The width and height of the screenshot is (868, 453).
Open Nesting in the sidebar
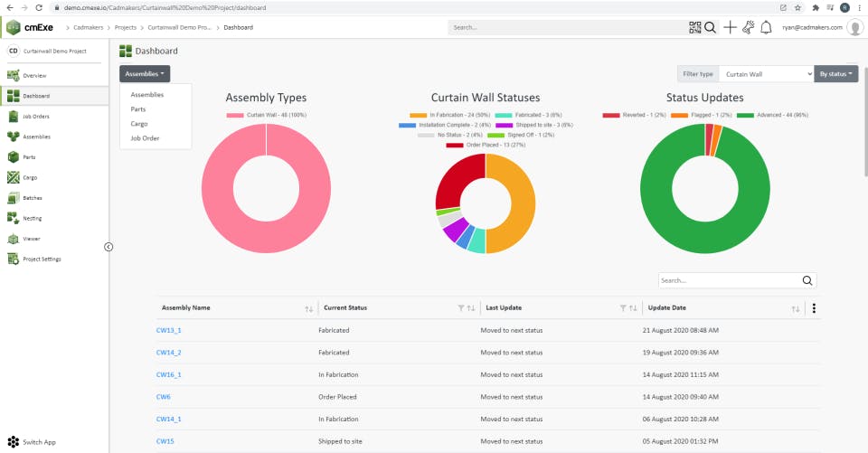pyautogui.click(x=32, y=218)
